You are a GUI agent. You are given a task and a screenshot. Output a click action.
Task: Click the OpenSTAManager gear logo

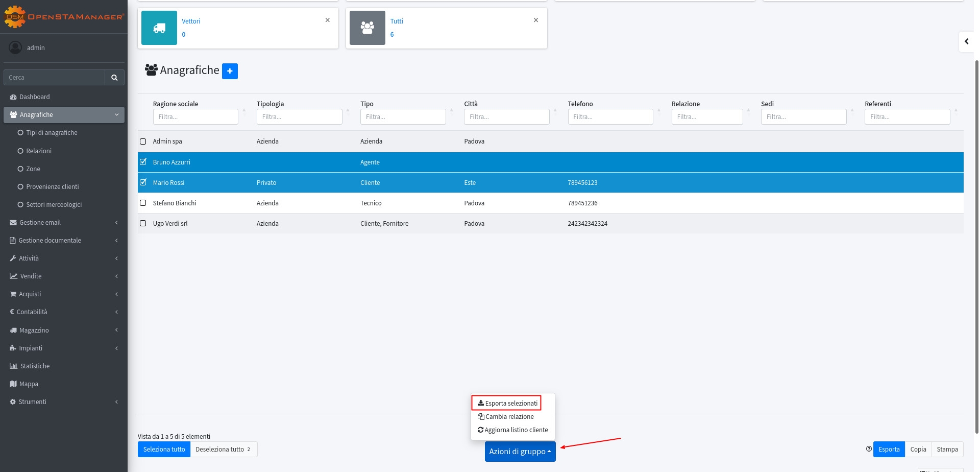pyautogui.click(x=14, y=17)
